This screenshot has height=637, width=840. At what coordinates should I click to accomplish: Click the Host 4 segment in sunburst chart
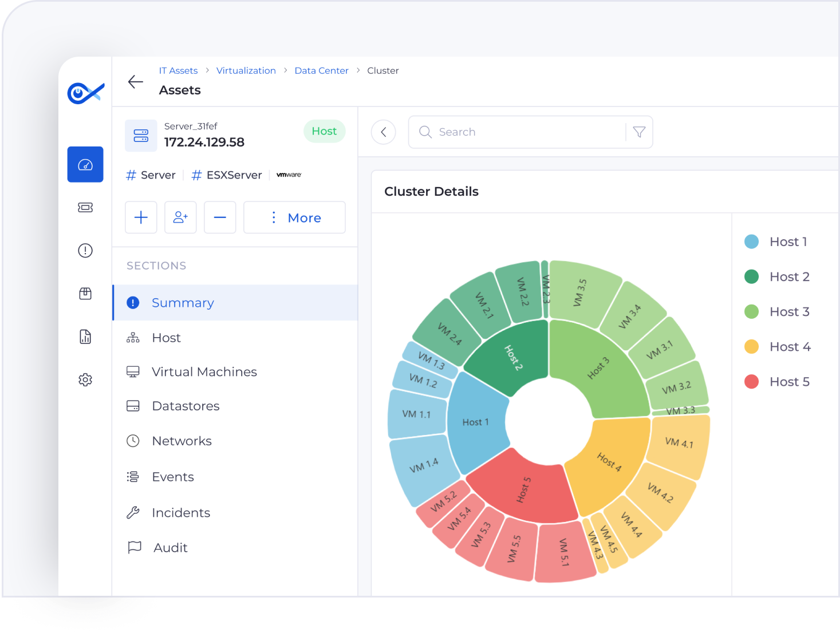(x=609, y=461)
